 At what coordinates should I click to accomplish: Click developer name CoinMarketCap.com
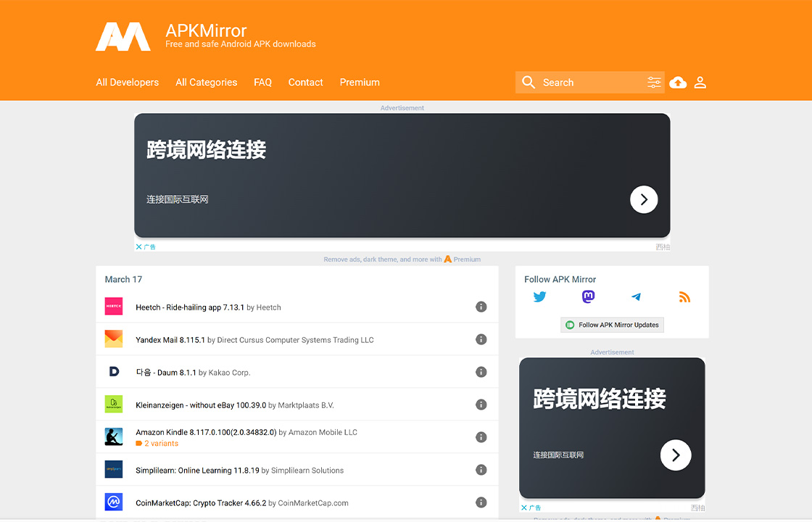[313, 503]
